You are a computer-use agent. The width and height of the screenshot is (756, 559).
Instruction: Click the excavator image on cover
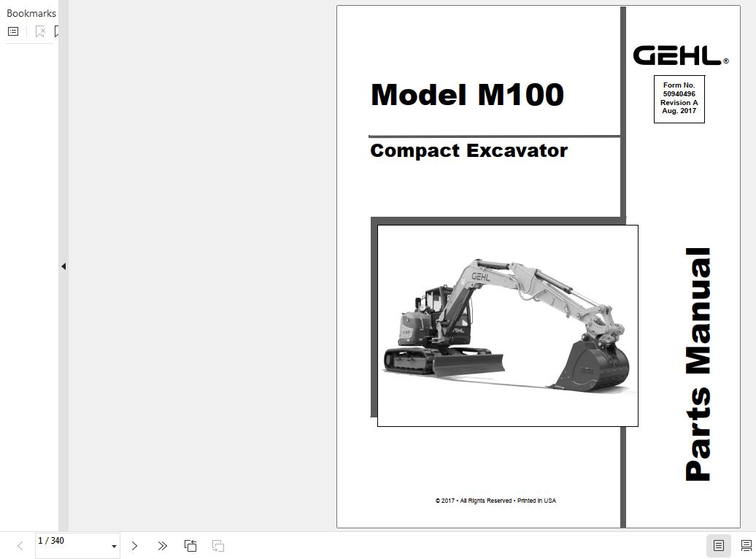[x=508, y=325]
